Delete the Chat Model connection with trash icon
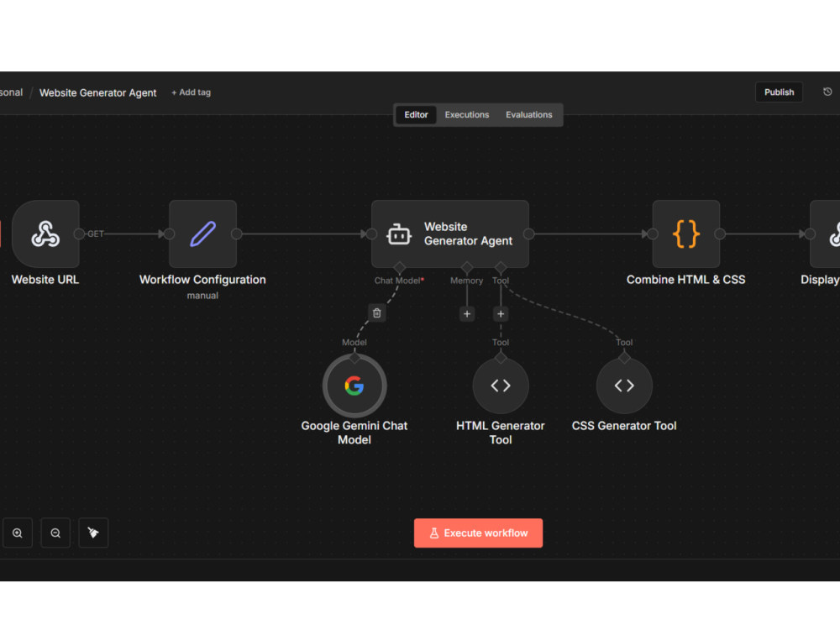840x630 pixels. click(376, 312)
